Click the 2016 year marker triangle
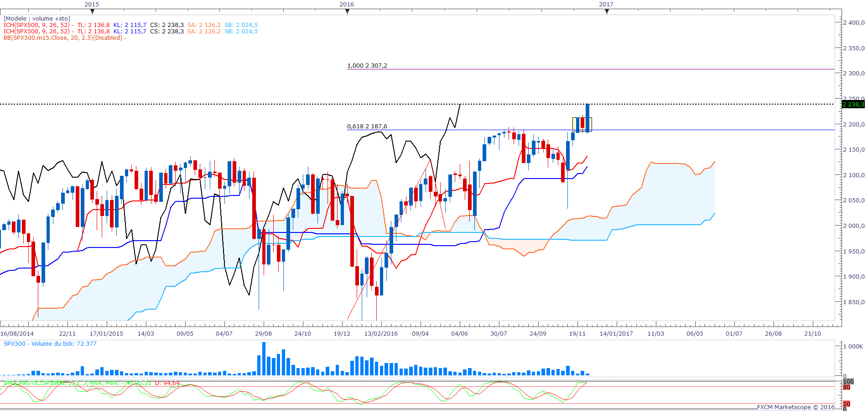Screen dimensions: 868x411 pos(347,12)
